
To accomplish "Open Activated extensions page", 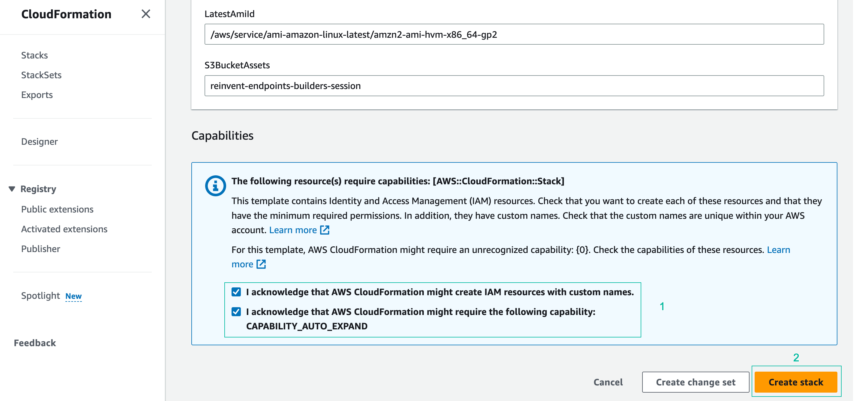I will [64, 229].
